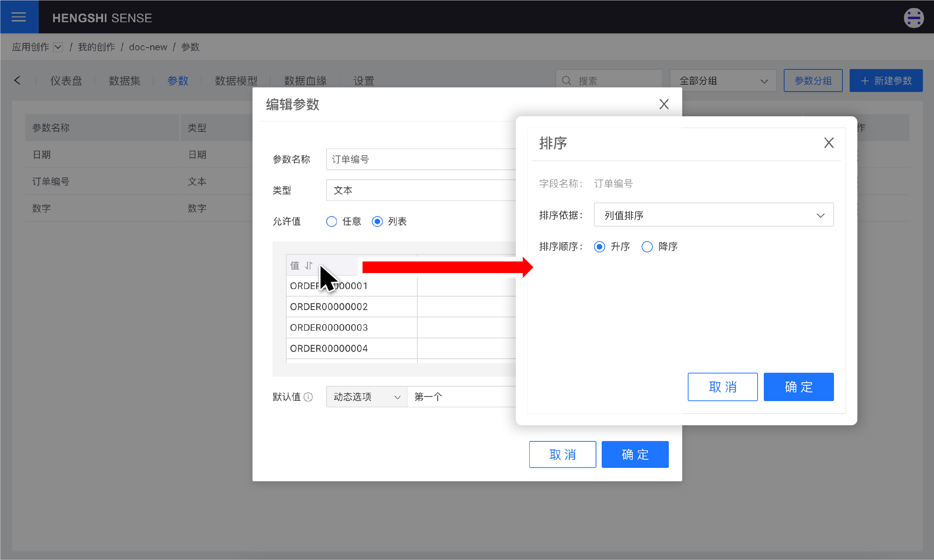
Task: Click the 参数分组 button
Action: (813, 80)
